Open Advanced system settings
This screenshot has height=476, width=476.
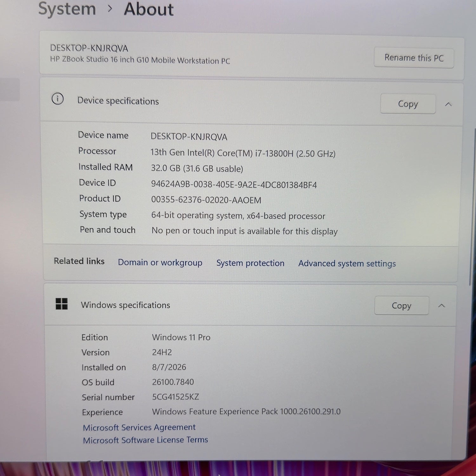pos(347,264)
